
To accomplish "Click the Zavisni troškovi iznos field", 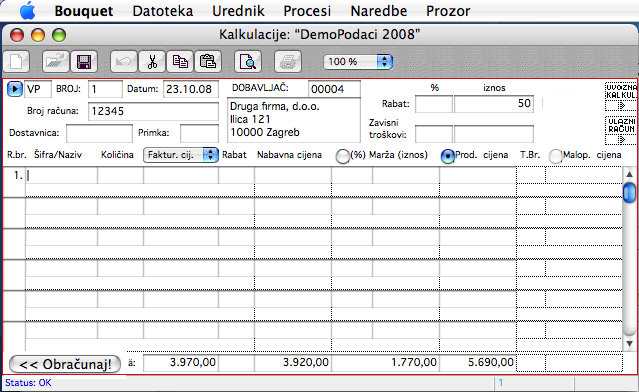I will tap(494, 134).
